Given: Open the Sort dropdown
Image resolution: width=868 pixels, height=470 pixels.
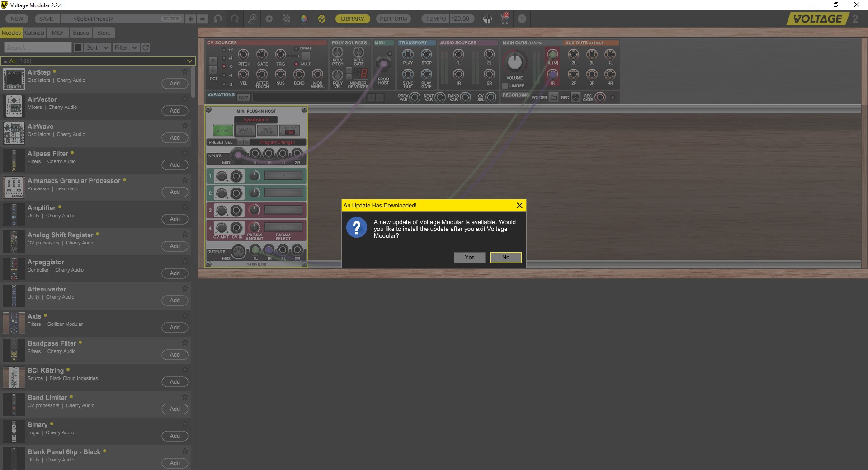Looking at the screenshot, I should [97, 47].
